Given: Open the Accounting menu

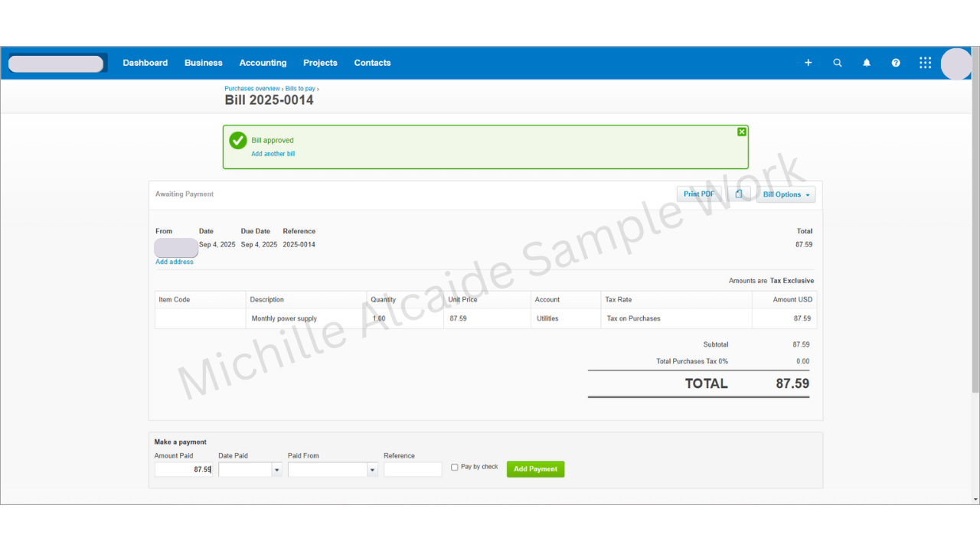Looking at the screenshot, I should (263, 63).
